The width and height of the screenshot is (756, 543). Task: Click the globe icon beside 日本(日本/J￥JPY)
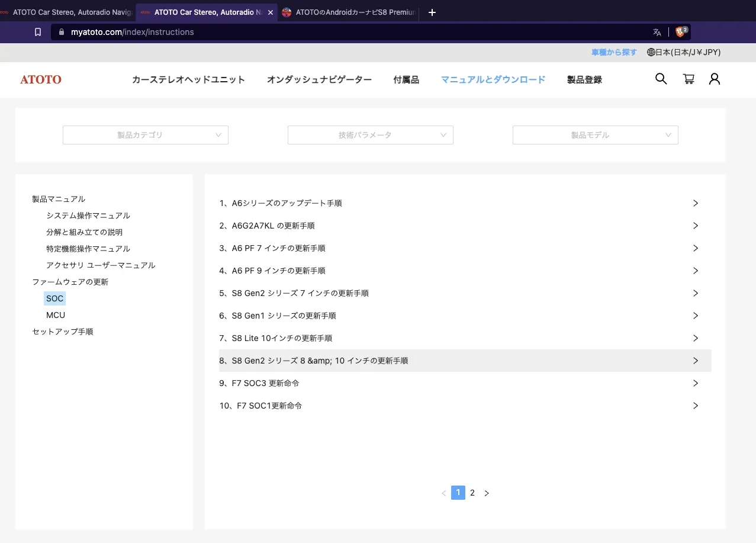pos(651,52)
